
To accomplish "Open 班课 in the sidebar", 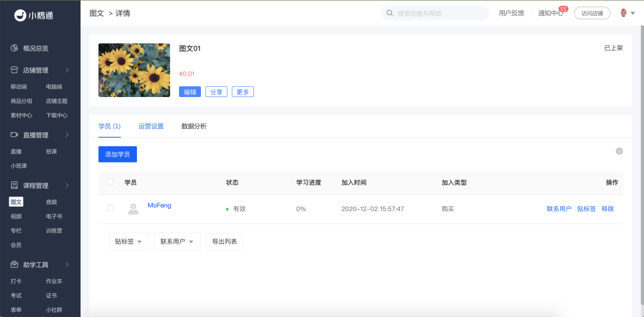I will 51,151.
